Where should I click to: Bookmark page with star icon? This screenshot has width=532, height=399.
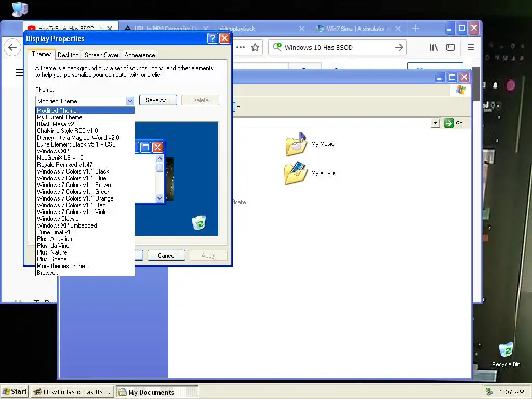[255, 47]
